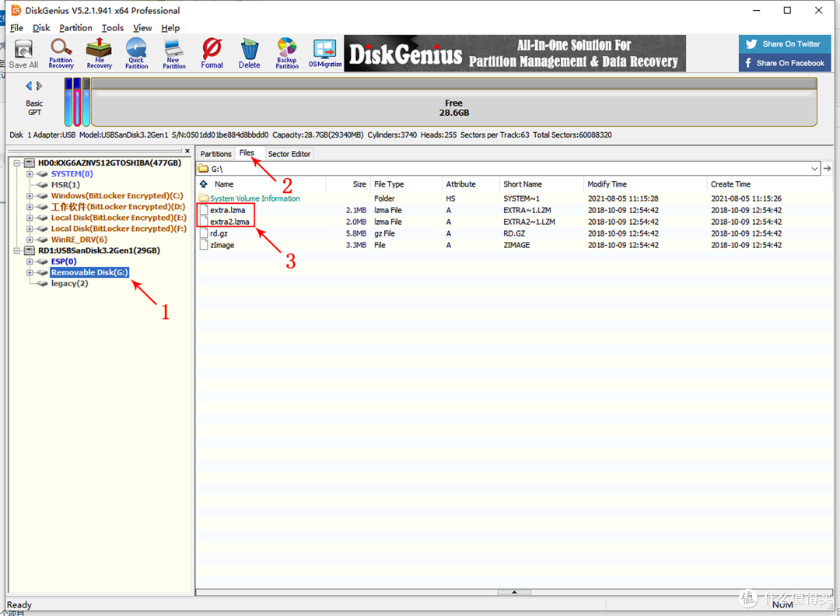Open the Partition menu
The height and width of the screenshot is (616, 840).
(x=75, y=28)
